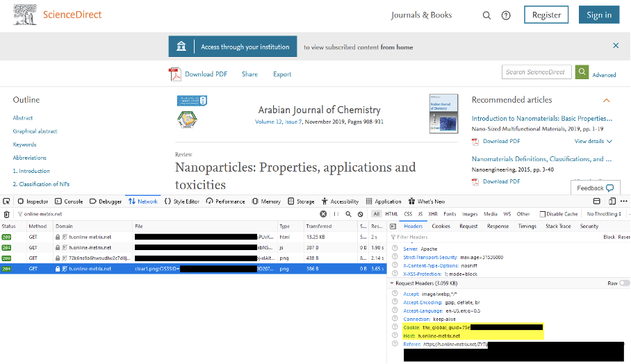631x364 pixels.
Task: Click the Accessibility figure icon
Action: click(325, 201)
